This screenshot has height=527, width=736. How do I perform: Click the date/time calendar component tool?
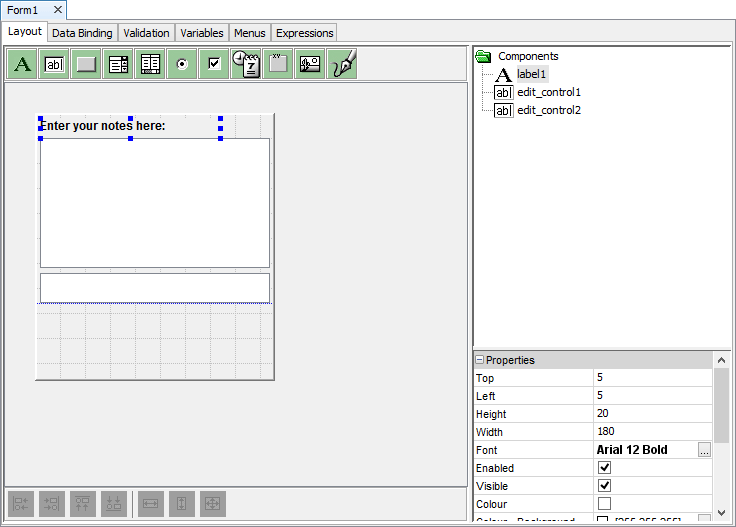(x=246, y=64)
